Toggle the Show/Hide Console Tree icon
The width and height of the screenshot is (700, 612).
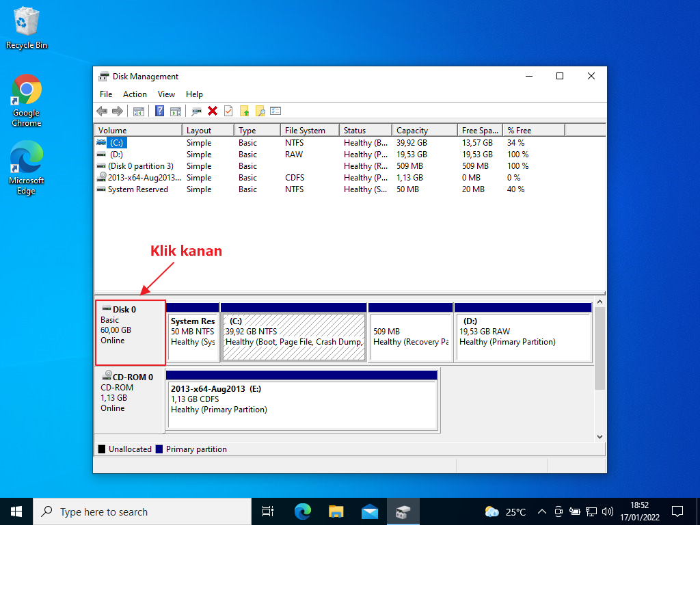(139, 111)
